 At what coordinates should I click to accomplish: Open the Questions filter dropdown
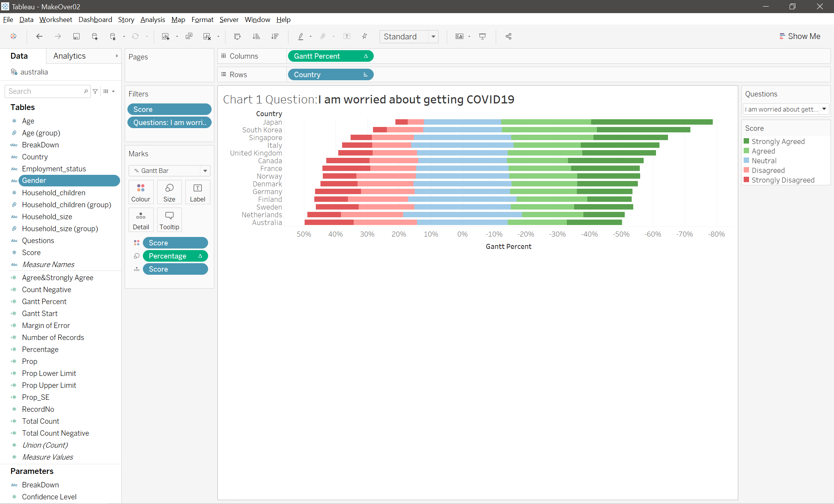(824, 109)
